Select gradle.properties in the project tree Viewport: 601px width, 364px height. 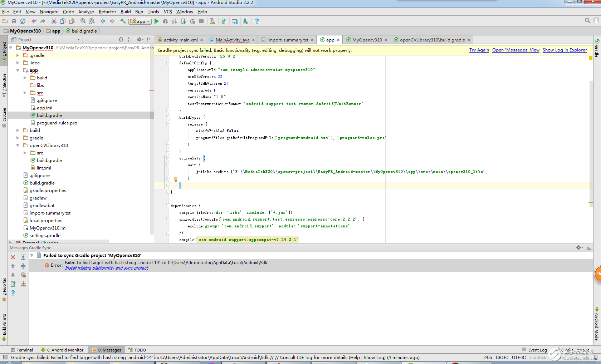pyautogui.click(x=48, y=191)
